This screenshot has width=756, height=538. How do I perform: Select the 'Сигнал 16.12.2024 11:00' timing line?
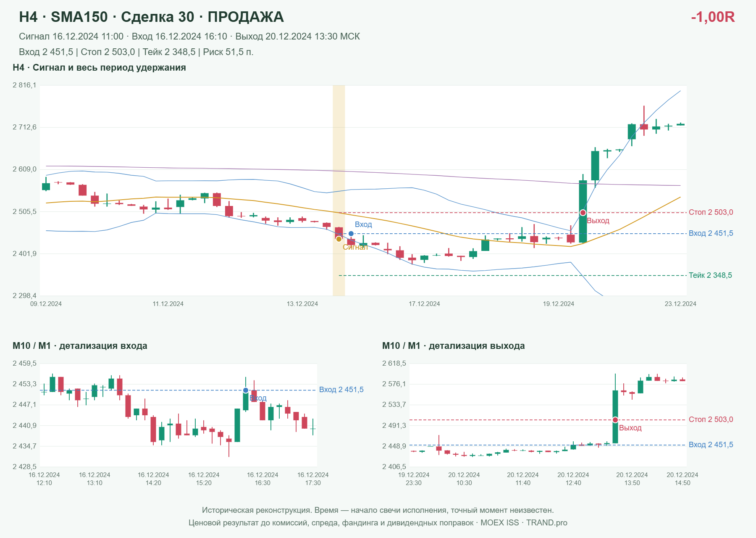tap(189, 37)
